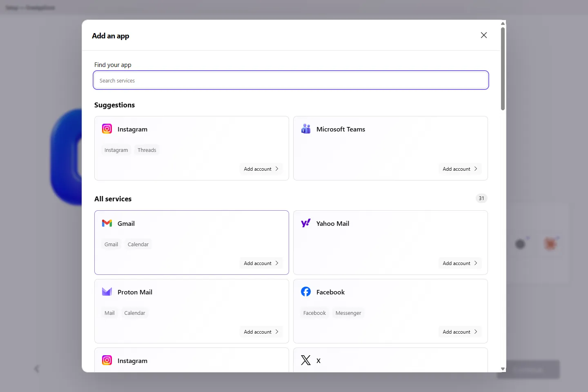Click the Proton Mail icon

(107, 292)
